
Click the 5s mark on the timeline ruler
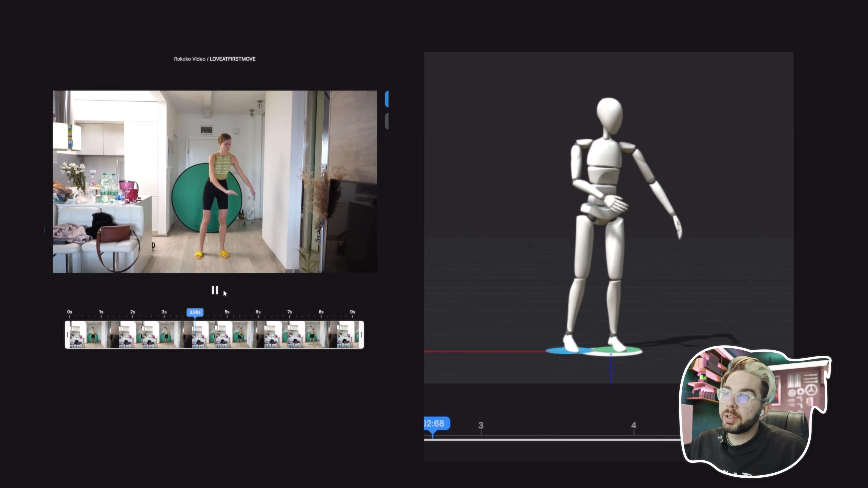[227, 312]
